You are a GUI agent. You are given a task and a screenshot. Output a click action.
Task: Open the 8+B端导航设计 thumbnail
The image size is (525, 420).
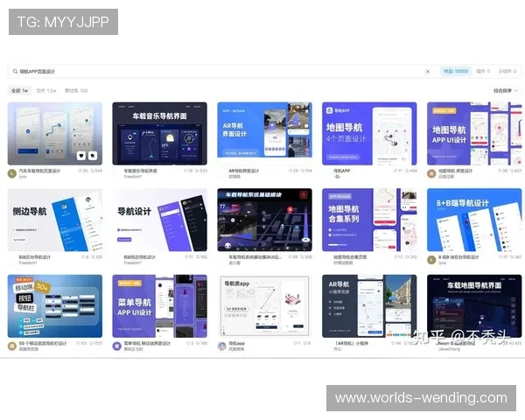pos(474,220)
